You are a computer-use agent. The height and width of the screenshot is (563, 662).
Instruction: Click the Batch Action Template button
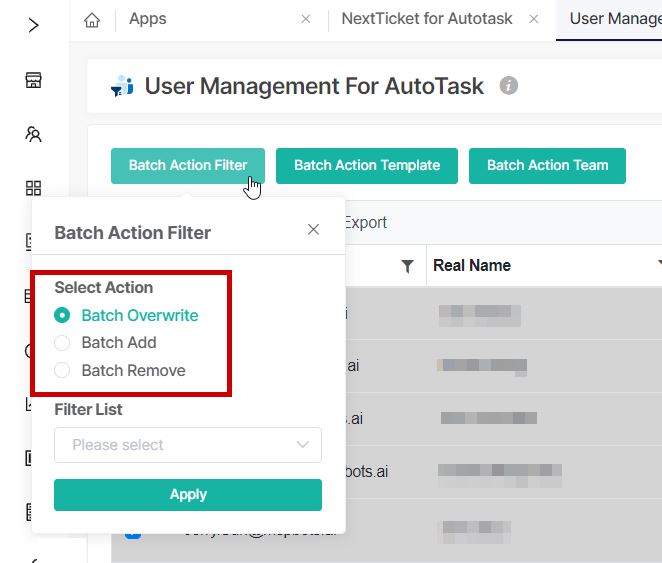pyautogui.click(x=367, y=165)
